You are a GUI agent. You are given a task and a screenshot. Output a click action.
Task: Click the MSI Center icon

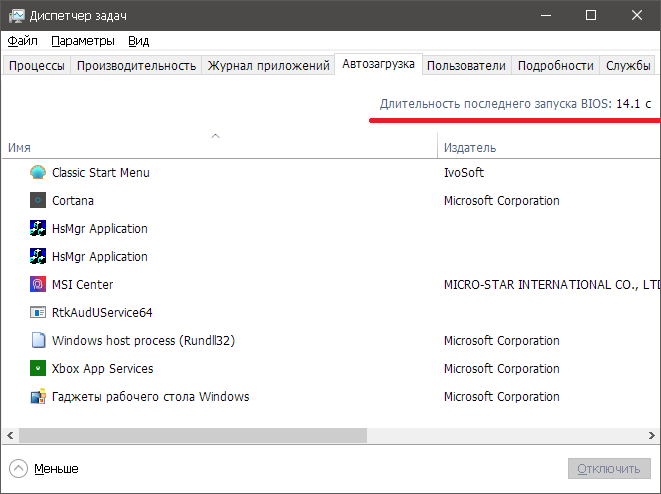(x=38, y=284)
